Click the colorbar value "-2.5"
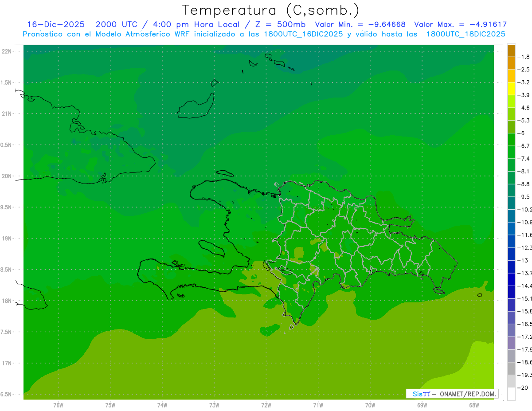Screen dimensions: 532x411 point(524,70)
